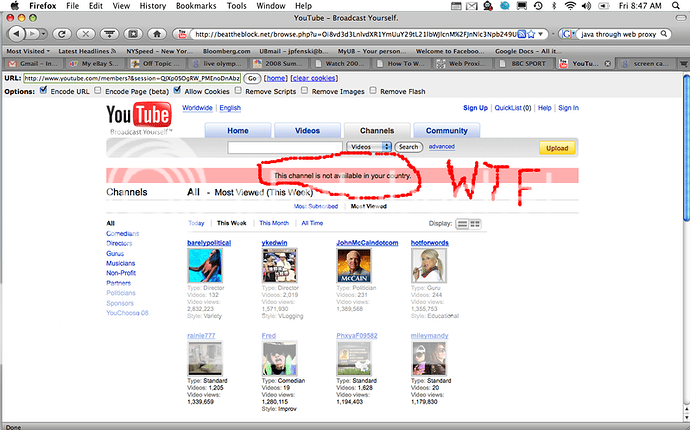Viewport: 690px width, 430px height.
Task: Toggle the Encode URL checkbox
Action: click(x=43, y=90)
